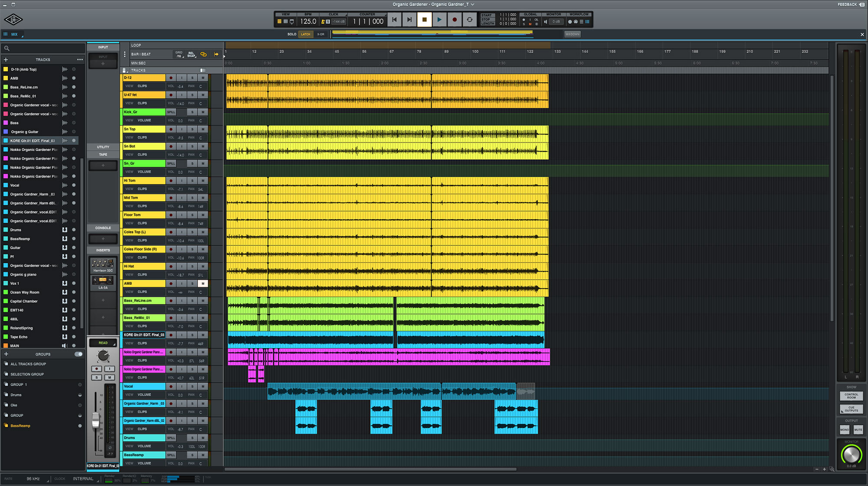Toggle the Groups enable switch
The image size is (868, 486).
coord(79,354)
